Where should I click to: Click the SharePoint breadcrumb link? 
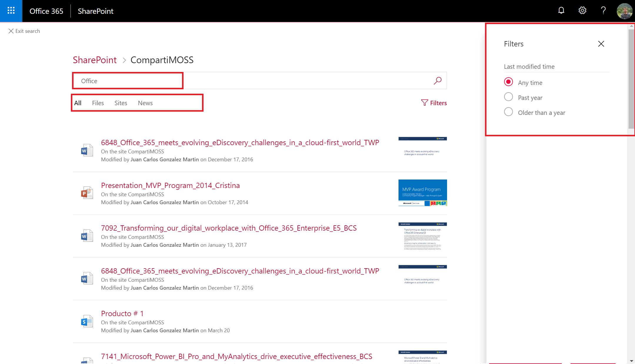[95, 60]
